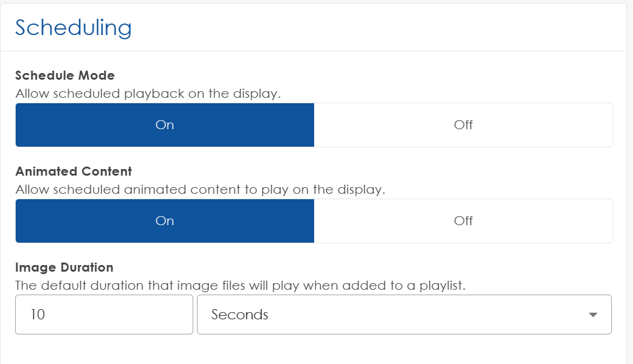Viewport: 633px width, 364px height.
Task: Click the 'default duration that image files' description
Action: (240, 286)
